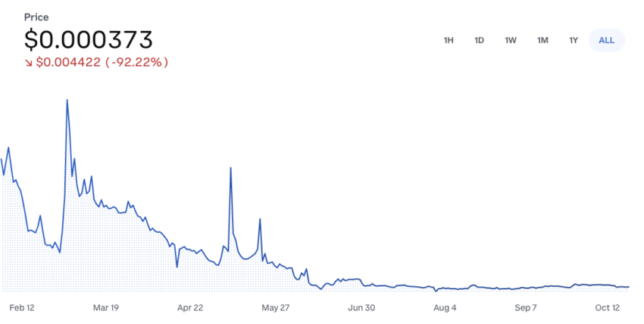Screen dimensions: 644x324
Task: Click the Jun 30 axis label
Action: coord(361,307)
